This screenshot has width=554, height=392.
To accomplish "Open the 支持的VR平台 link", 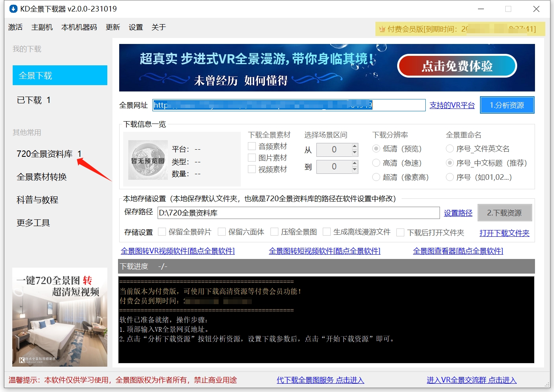I will [x=452, y=105].
